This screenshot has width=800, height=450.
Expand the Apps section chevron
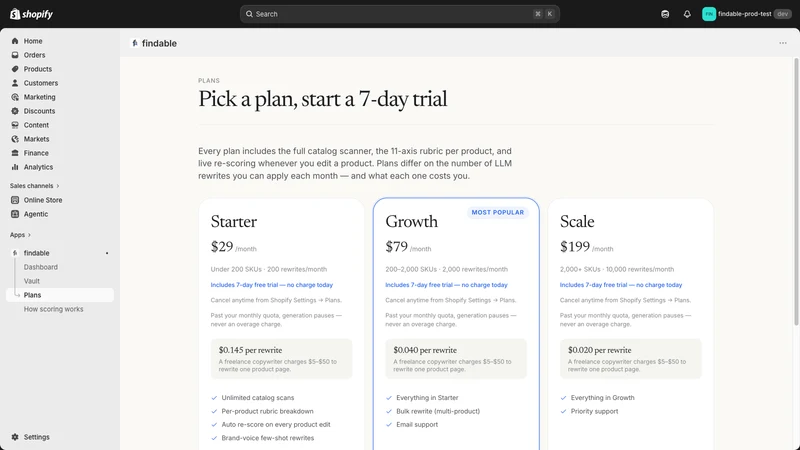(x=29, y=235)
